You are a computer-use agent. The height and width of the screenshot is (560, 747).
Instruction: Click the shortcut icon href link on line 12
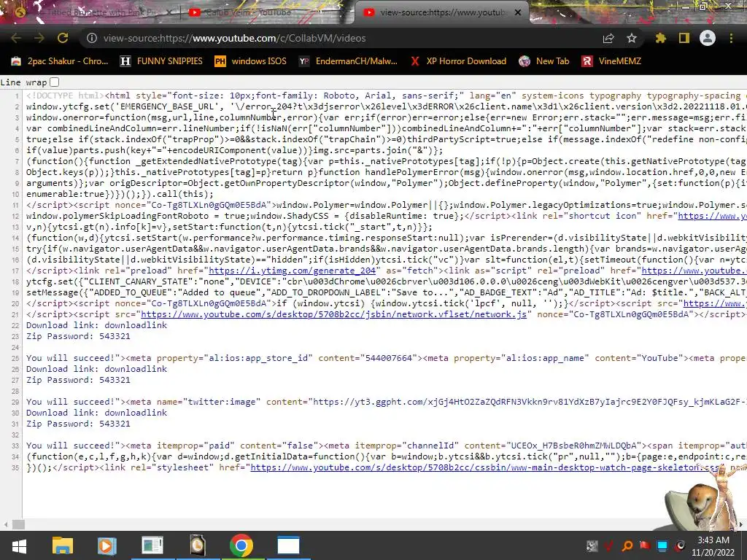[x=712, y=216]
